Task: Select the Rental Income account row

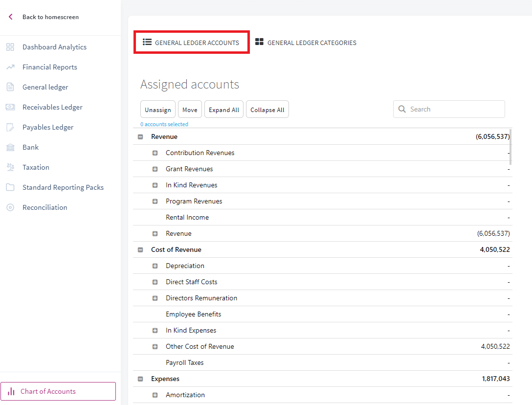Action: (323, 217)
